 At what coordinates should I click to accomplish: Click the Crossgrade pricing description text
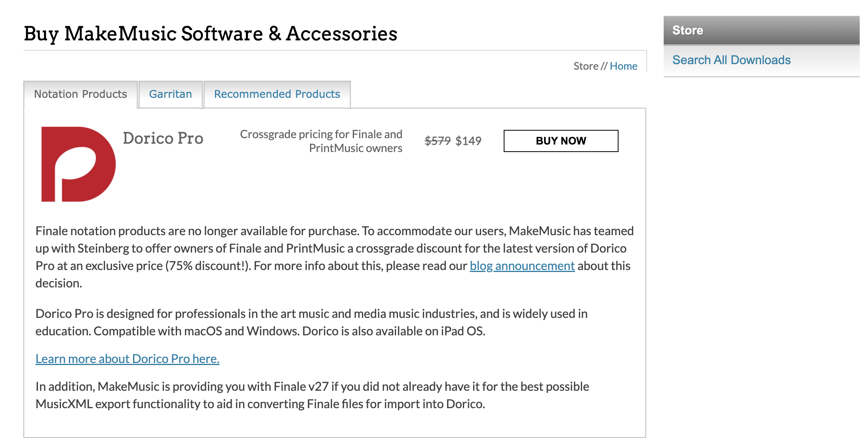321,141
